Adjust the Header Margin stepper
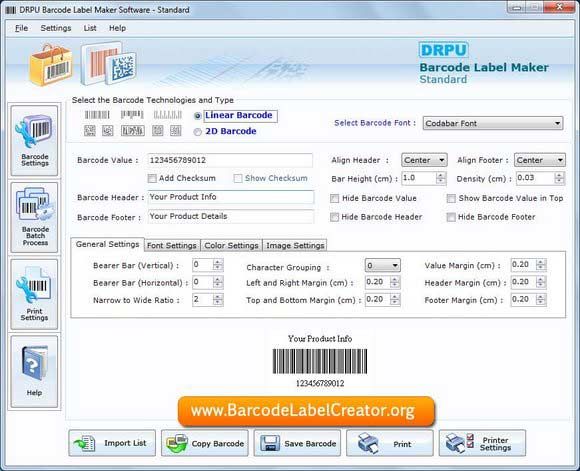The image size is (580, 471). 541,282
